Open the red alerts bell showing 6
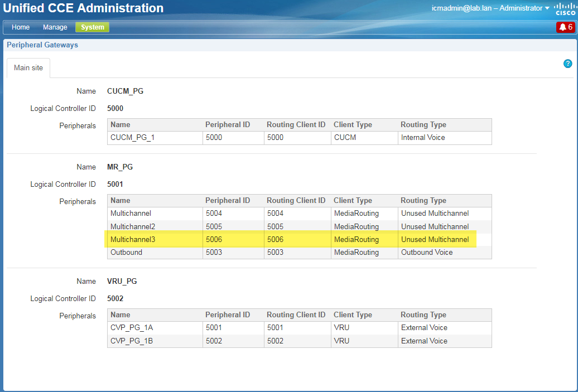The width and height of the screenshot is (578, 392). pyautogui.click(x=566, y=27)
